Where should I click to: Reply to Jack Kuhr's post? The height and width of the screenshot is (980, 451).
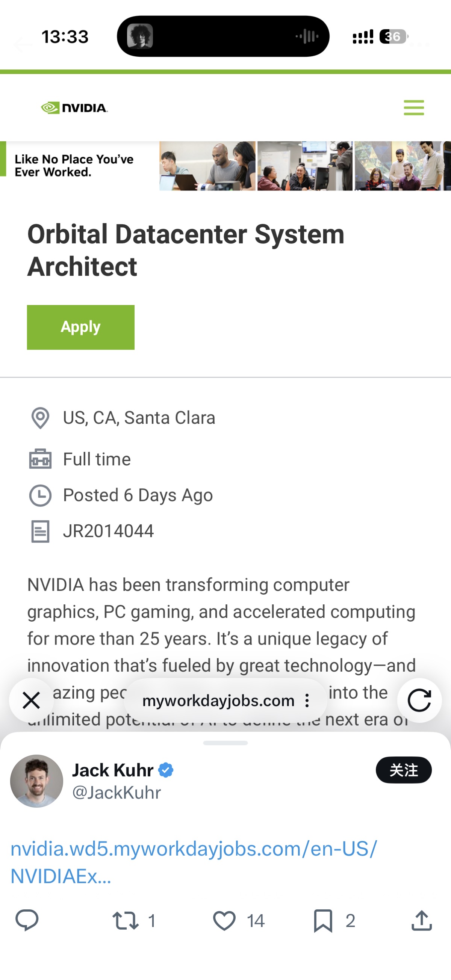[27, 920]
